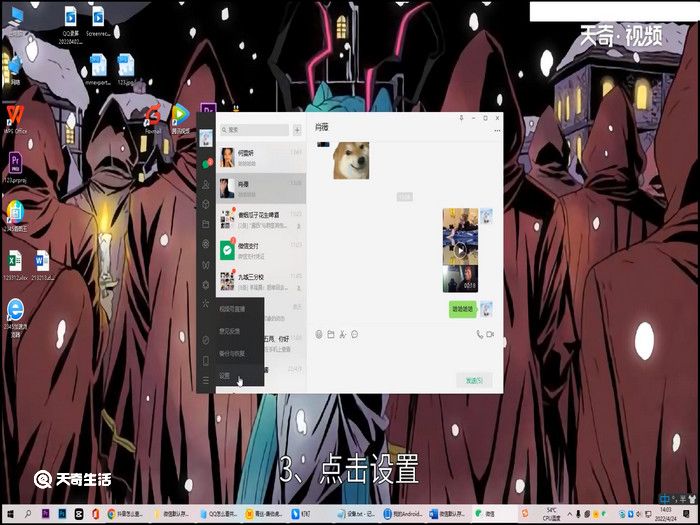The width and height of the screenshot is (700, 525).
Task: Select 2345看图王 desktop shortcut
Action: click(x=15, y=217)
